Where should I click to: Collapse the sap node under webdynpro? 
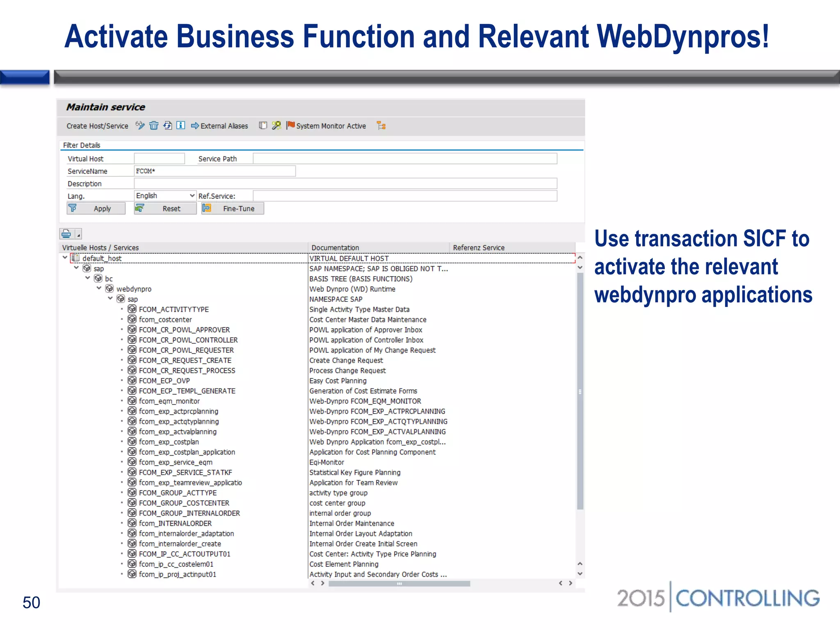click(110, 299)
